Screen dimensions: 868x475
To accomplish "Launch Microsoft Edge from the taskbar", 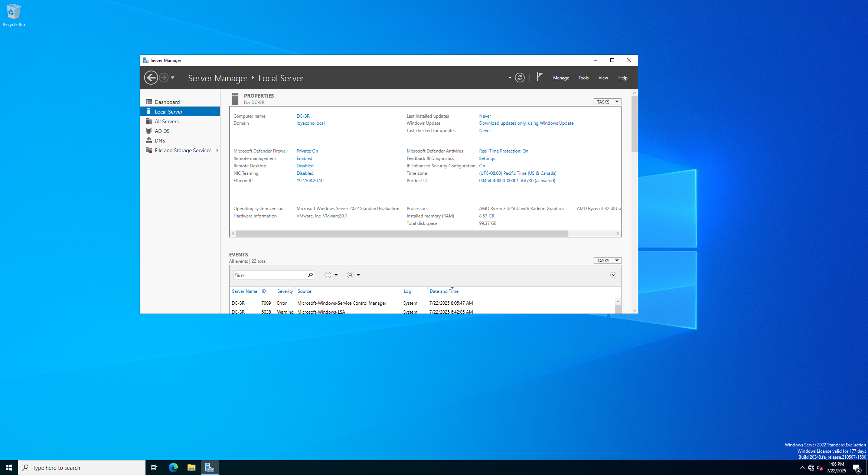I will (173, 468).
